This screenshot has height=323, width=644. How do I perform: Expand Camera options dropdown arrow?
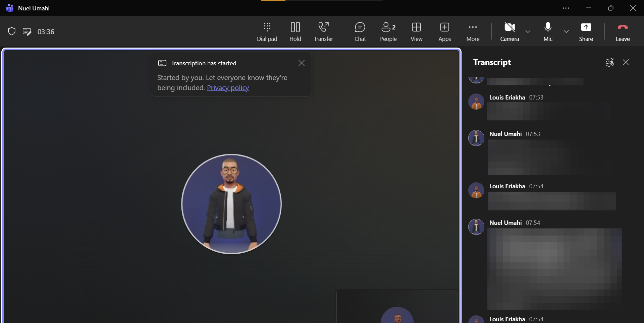[528, 31]
